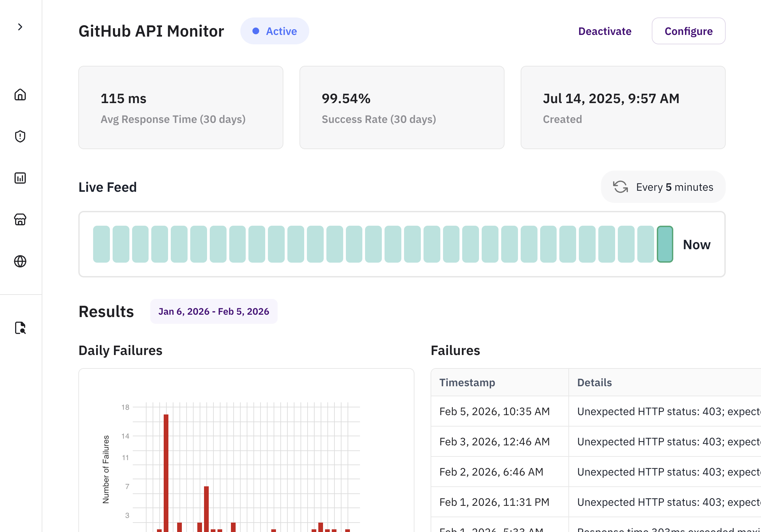Open the storefront marketplace icon
Screen dimensions: 761x532
point(20,220)
